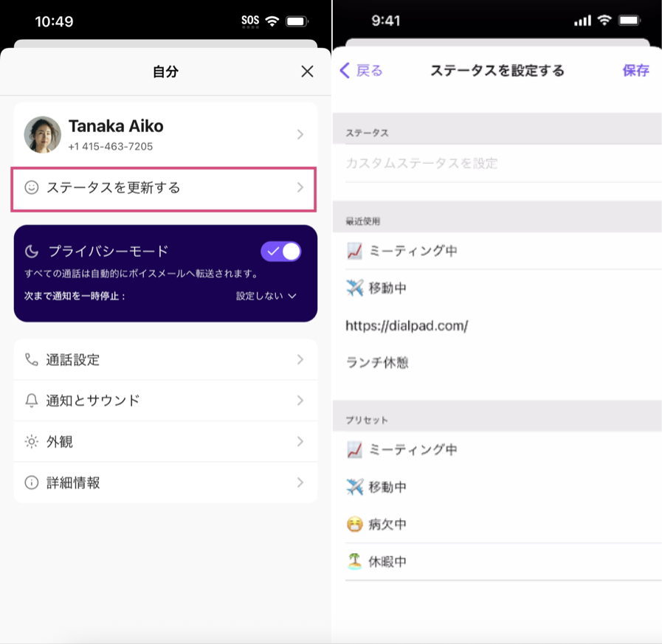
Task: Click the bell icon for 通知とサウンド
Action: click(31, 401)
